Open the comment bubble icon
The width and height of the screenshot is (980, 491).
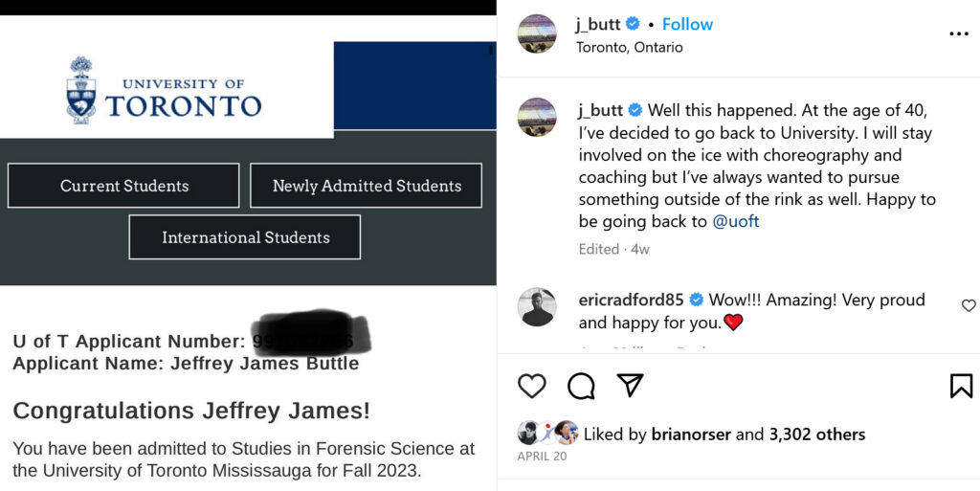[x=581, y=386]
